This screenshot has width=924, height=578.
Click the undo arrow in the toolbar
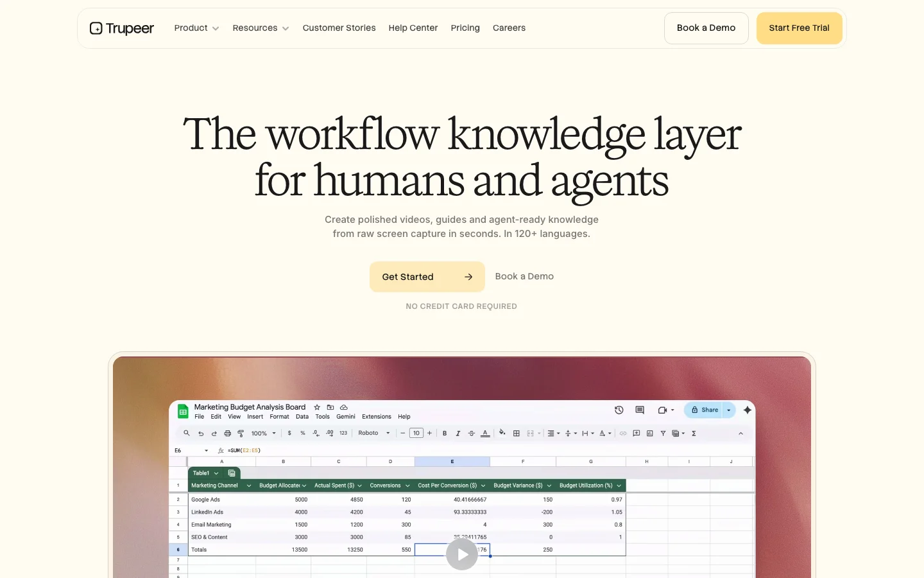(201, 433)
